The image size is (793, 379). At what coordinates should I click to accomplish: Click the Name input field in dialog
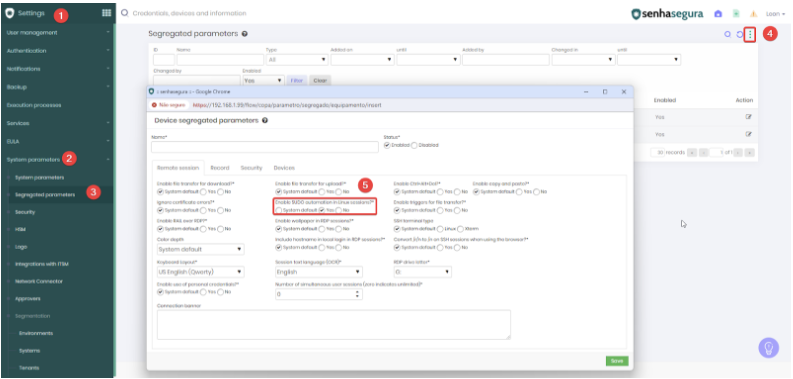pyautogui.click(x=265, y=147)
